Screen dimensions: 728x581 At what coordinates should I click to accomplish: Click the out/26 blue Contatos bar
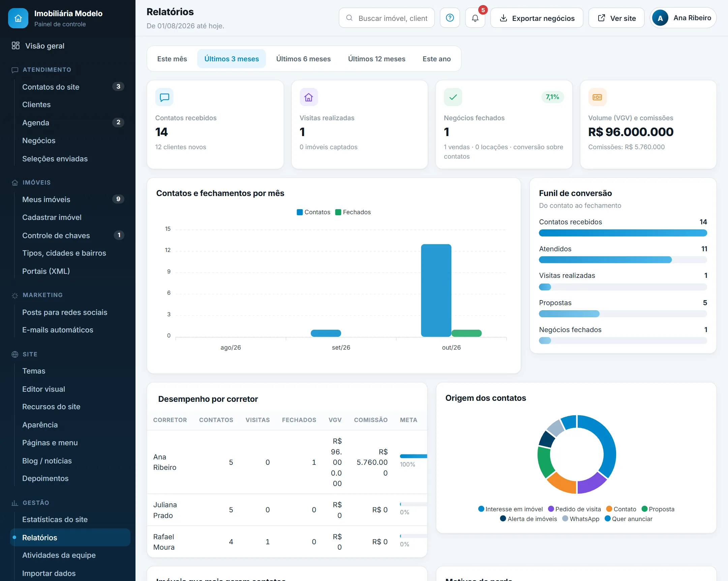pyautogui.click(x=436, y=290)
